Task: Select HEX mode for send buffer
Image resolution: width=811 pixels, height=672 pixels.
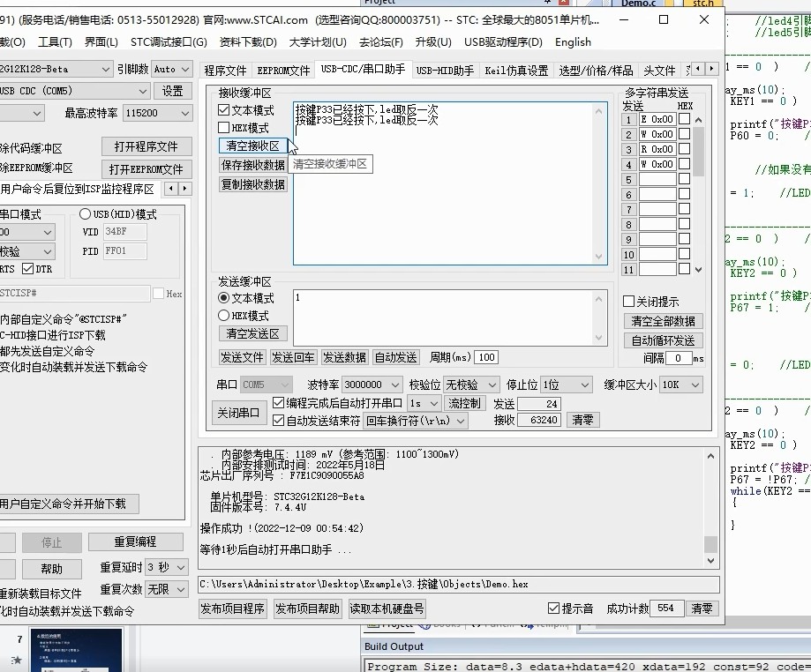Action: (x=223, y=316)
